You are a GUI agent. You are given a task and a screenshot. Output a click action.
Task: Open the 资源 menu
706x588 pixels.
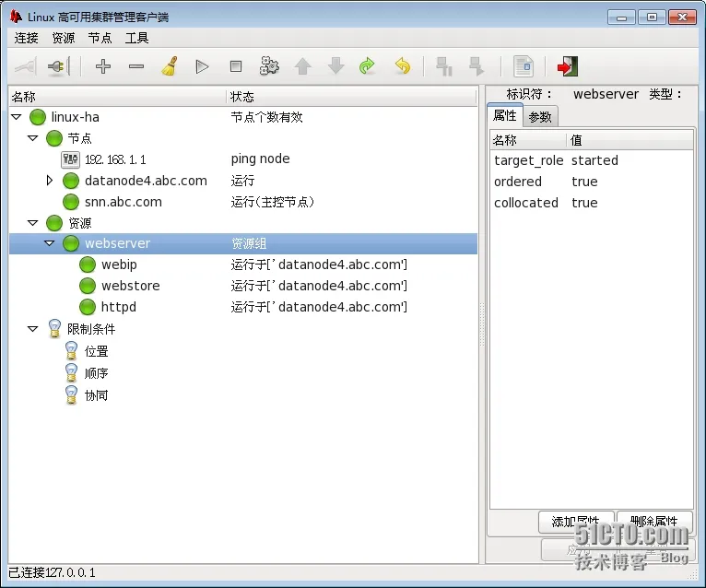tap(64, 39)
